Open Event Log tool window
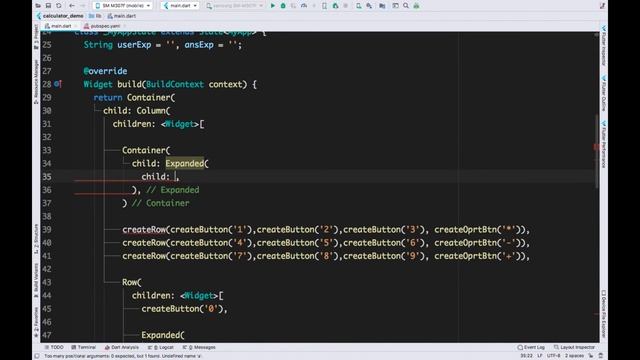Viewport: 640px width, 360px height. tap(531, 347)
